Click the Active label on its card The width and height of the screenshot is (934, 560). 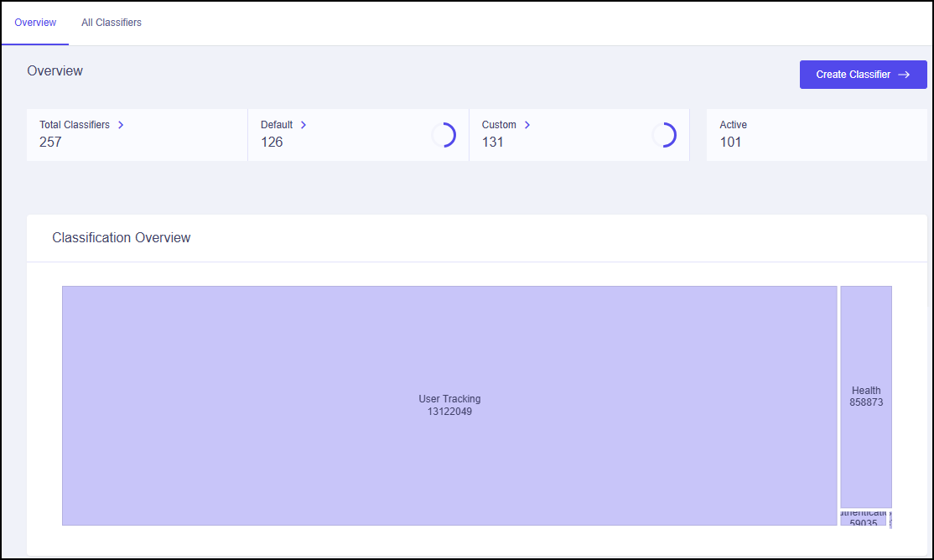pyautogui.click(x=733, y=124)
